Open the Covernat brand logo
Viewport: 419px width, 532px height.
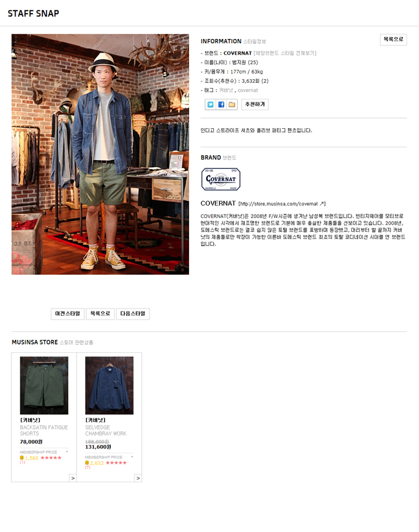click(221, 179)
